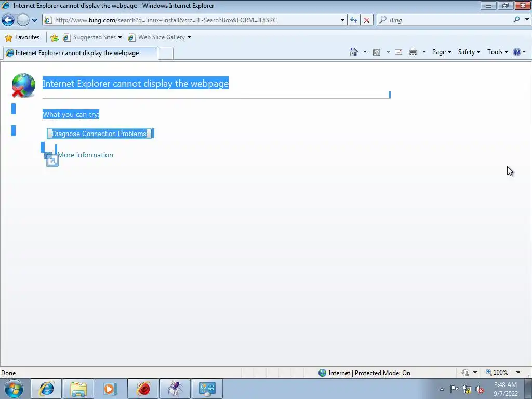Open the Favorites button
Screen dimensions: 532x399
pyautogui.click(x=22, y=37)
